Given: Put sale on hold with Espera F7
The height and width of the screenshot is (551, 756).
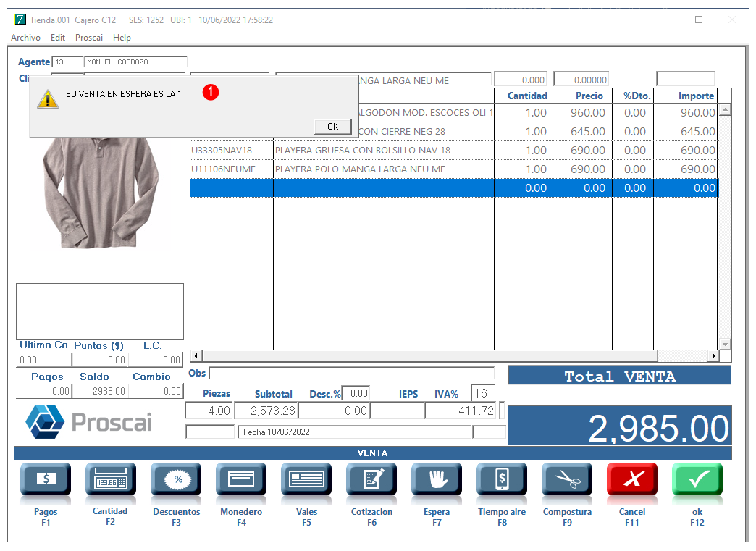Looking at the screenshot, I should pos(437,479).
